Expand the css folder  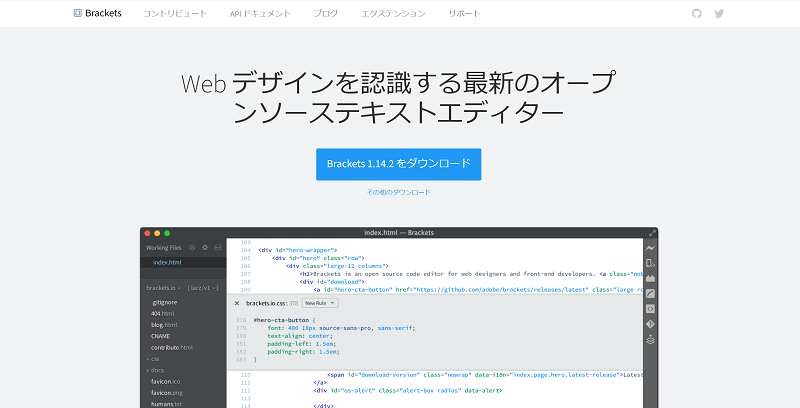click(153, 359)
